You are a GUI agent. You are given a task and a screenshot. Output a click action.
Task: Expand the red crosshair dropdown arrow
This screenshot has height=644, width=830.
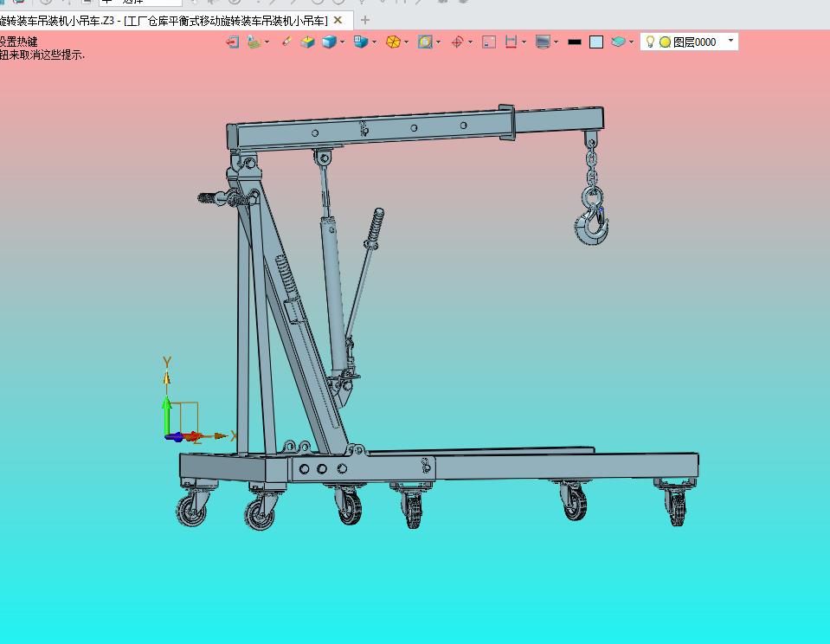(470, 42)
